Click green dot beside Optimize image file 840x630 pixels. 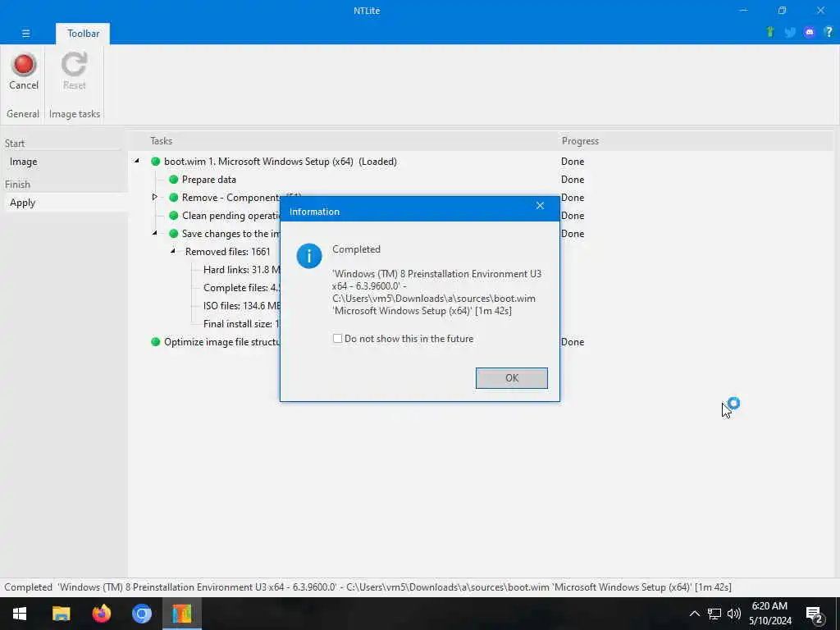click(x=155, y=342)
